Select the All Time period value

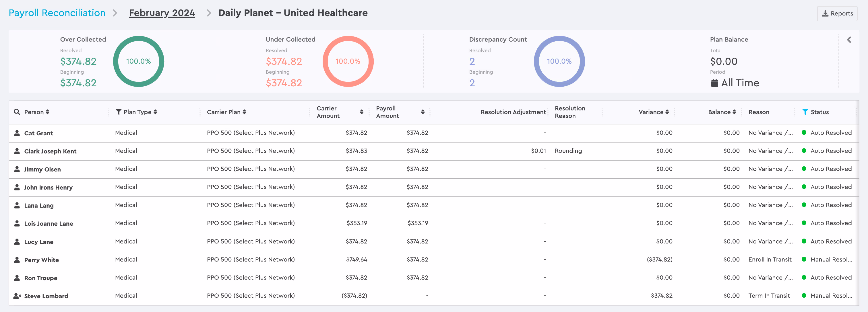740,83
